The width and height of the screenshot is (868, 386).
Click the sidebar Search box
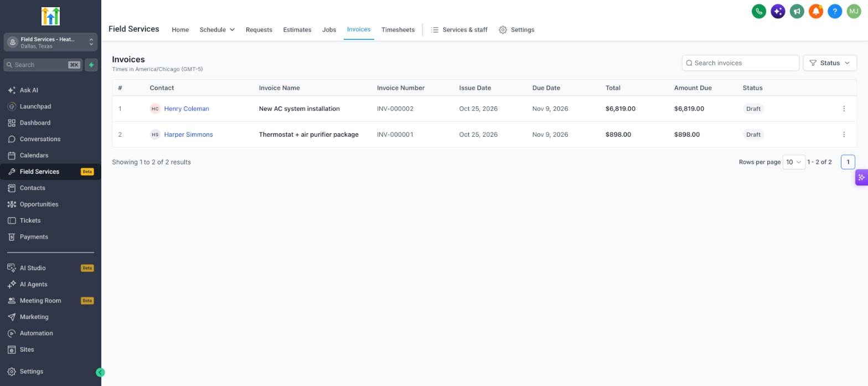pos(43,65)
